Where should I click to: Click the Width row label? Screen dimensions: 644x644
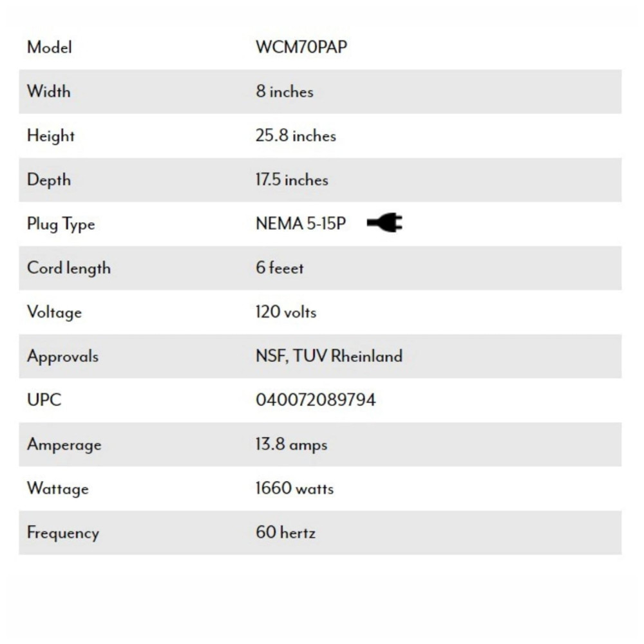(49, 91)
